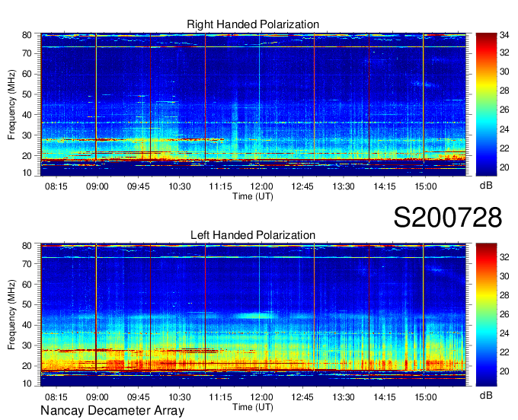Click the 09:45 tick under the upper plot
Screen dimensions: 518x420
tap(139, 186)
